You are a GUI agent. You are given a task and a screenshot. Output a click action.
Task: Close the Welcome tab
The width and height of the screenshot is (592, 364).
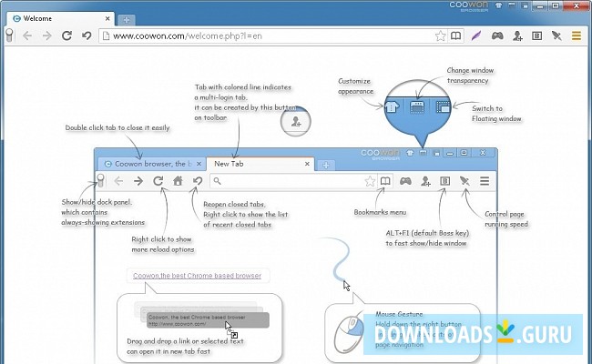107,18
